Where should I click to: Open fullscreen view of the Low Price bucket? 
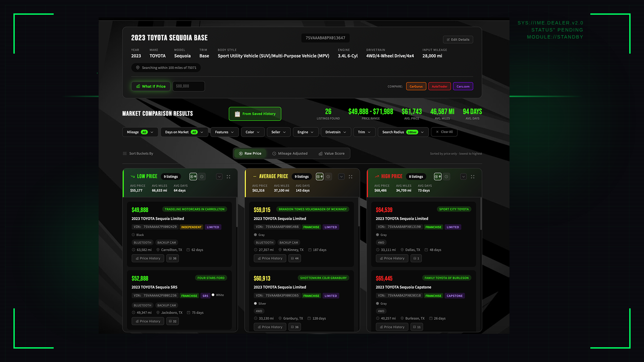point(228,177)
